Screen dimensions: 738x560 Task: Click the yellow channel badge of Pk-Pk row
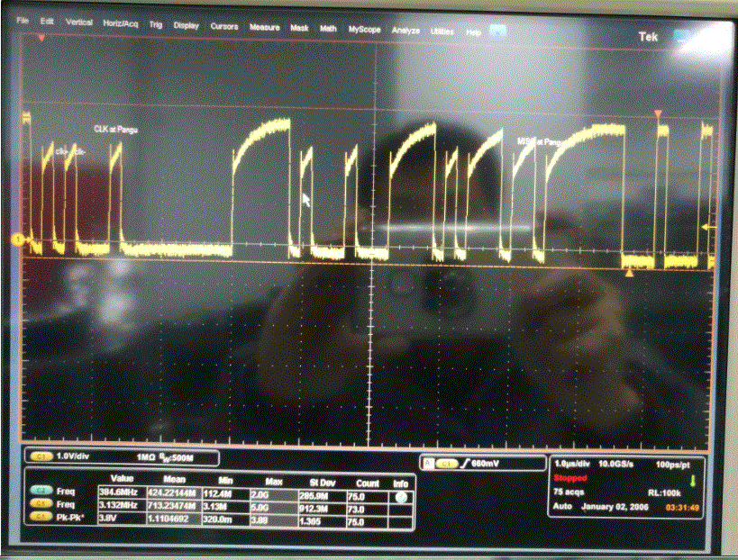(x=41, y=517)
